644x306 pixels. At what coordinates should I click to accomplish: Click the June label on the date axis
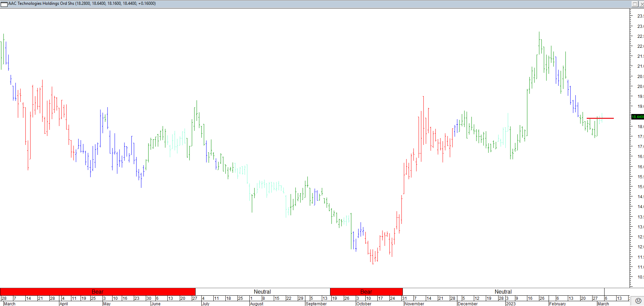(156, 304)
